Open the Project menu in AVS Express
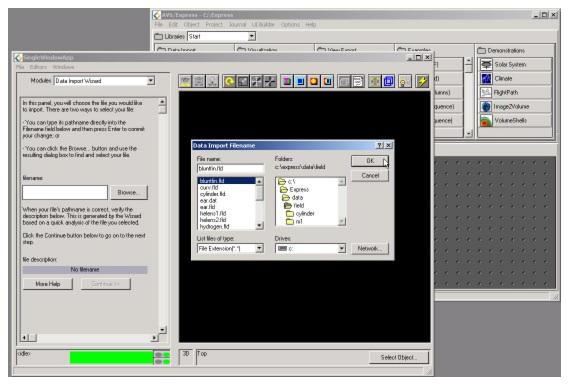 pos(214,24)
